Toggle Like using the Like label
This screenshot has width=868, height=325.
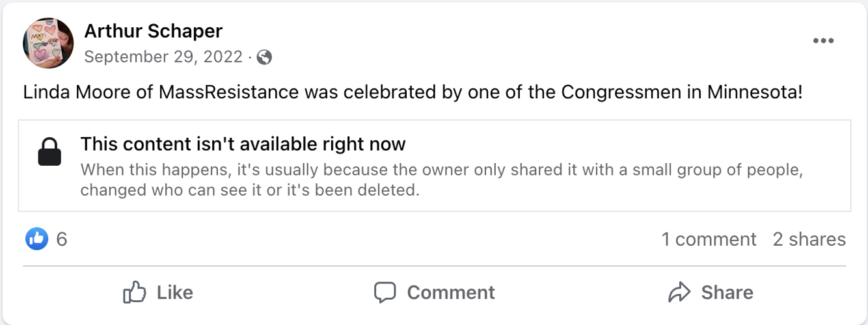click(175, 292)
